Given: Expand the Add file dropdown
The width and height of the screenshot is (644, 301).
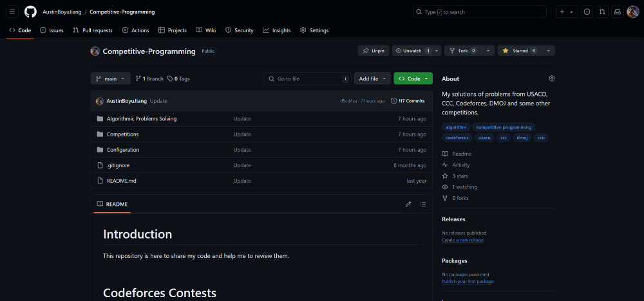Looking at the screenshot, I should click(372, 78).
